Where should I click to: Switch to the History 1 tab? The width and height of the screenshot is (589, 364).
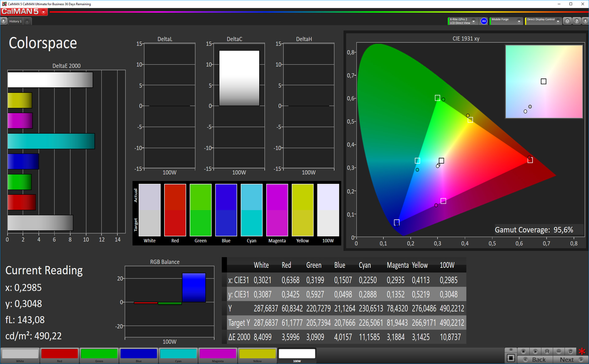tap(15, 21)
